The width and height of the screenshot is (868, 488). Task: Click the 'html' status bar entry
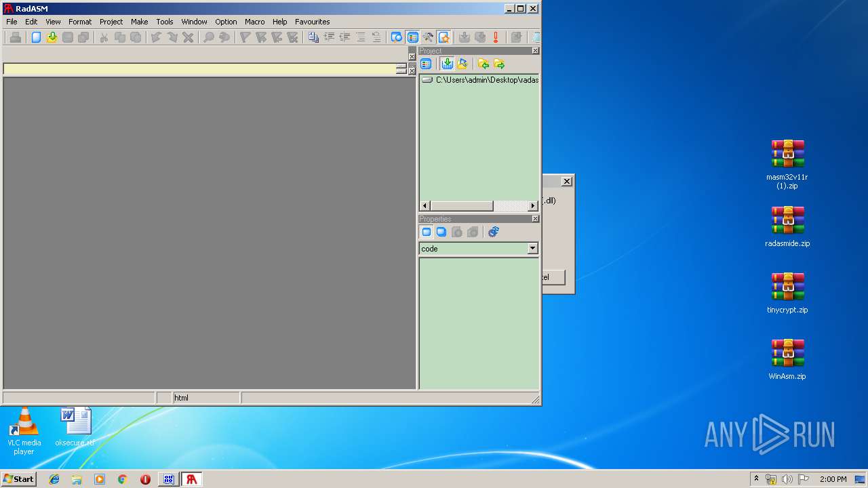(x=206, y=398)
